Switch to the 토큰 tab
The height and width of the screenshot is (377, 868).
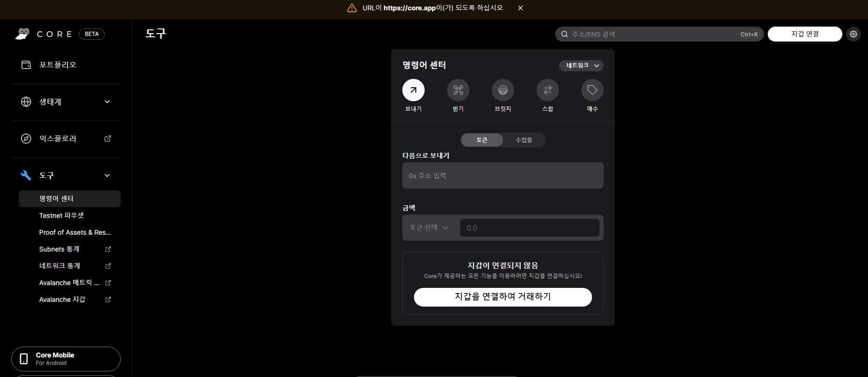click(482, 140)
